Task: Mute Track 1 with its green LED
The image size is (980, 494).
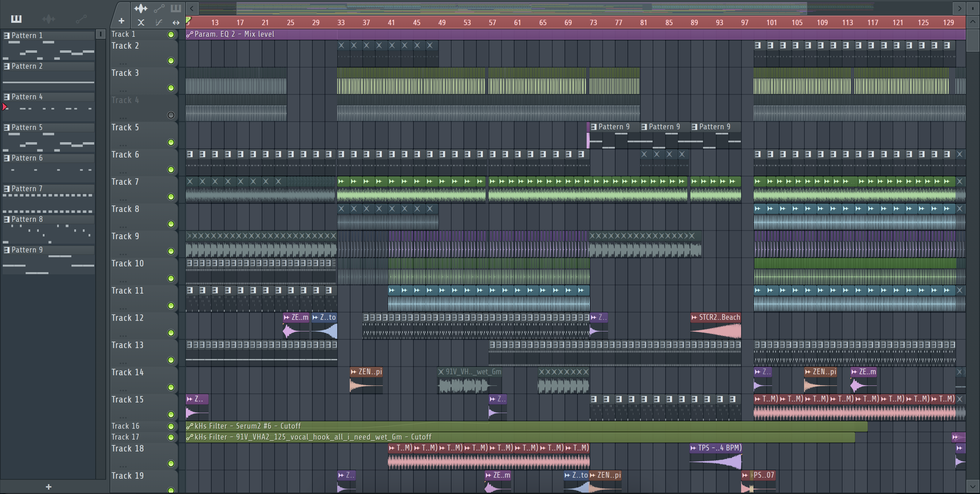Action: click(171, 35)
